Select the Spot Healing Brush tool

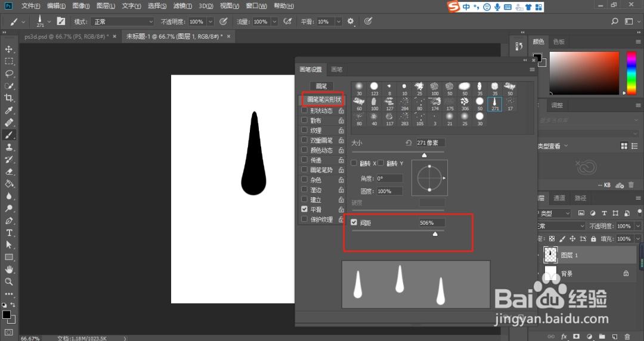8,123
